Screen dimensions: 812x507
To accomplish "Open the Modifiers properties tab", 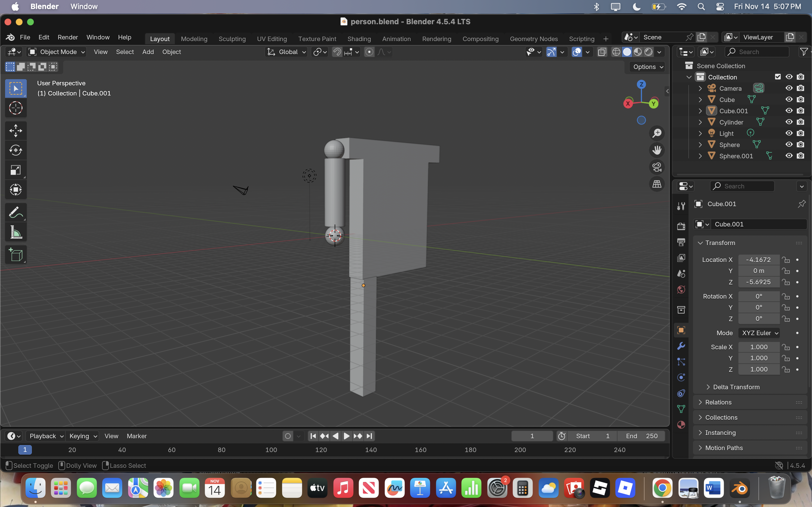I will pos(681,346).
